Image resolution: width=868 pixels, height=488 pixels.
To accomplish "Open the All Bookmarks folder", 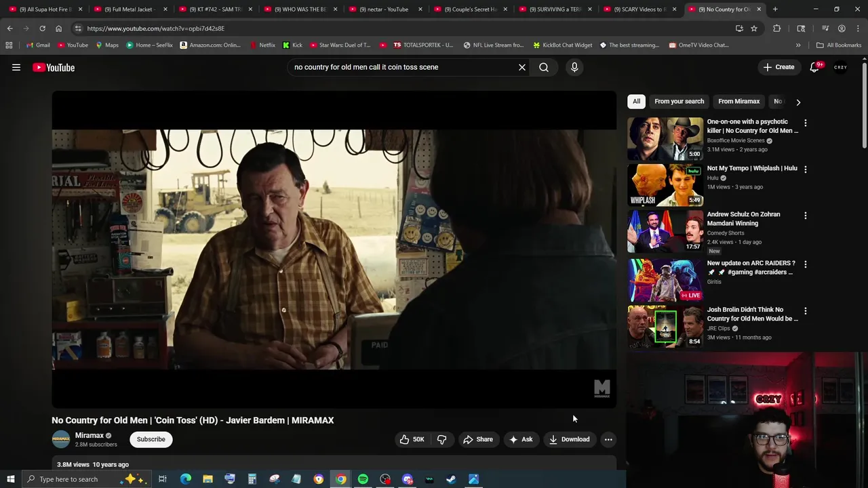I will click(x=839, y=45).
